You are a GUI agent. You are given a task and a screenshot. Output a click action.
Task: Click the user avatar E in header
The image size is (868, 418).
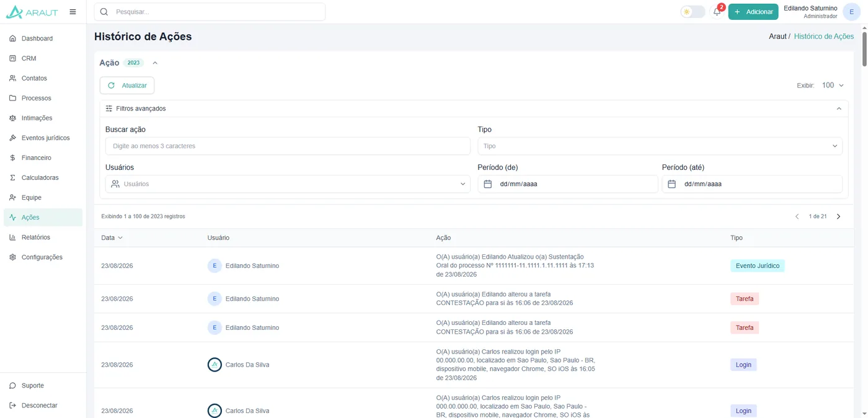click(x=851, y=12)
